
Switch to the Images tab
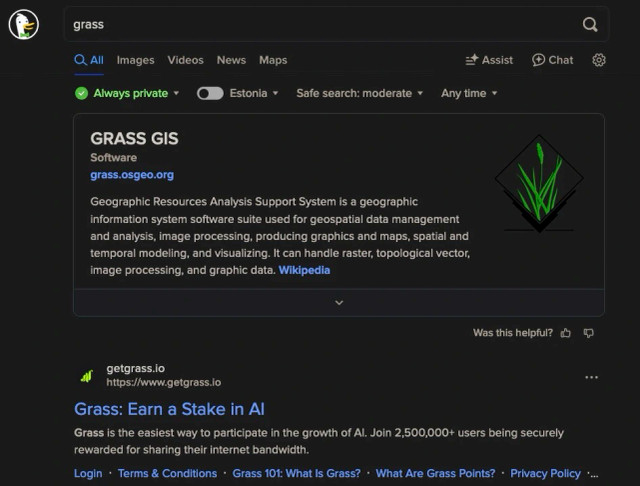tap(136, 60)
